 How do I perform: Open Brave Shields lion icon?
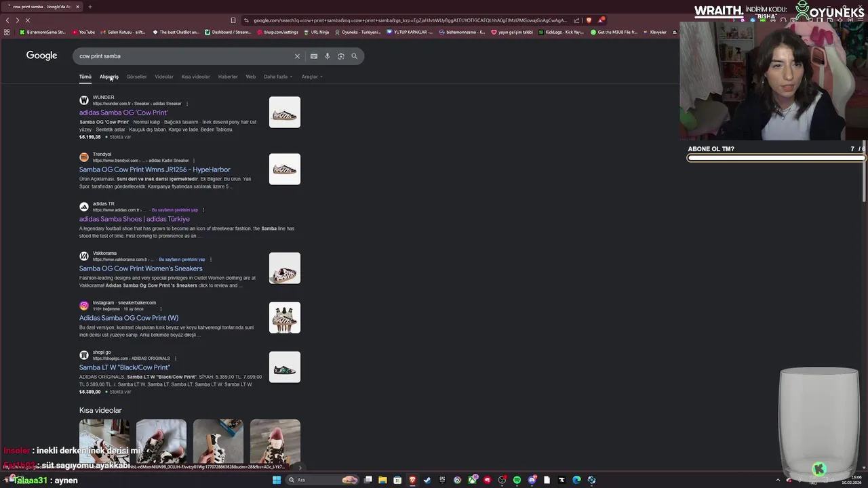point(589,20)
